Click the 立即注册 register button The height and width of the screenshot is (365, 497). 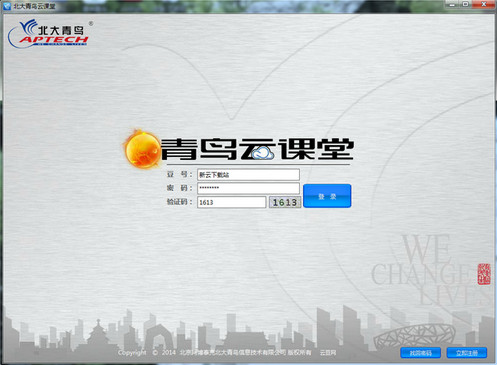[x=467, y=353]
